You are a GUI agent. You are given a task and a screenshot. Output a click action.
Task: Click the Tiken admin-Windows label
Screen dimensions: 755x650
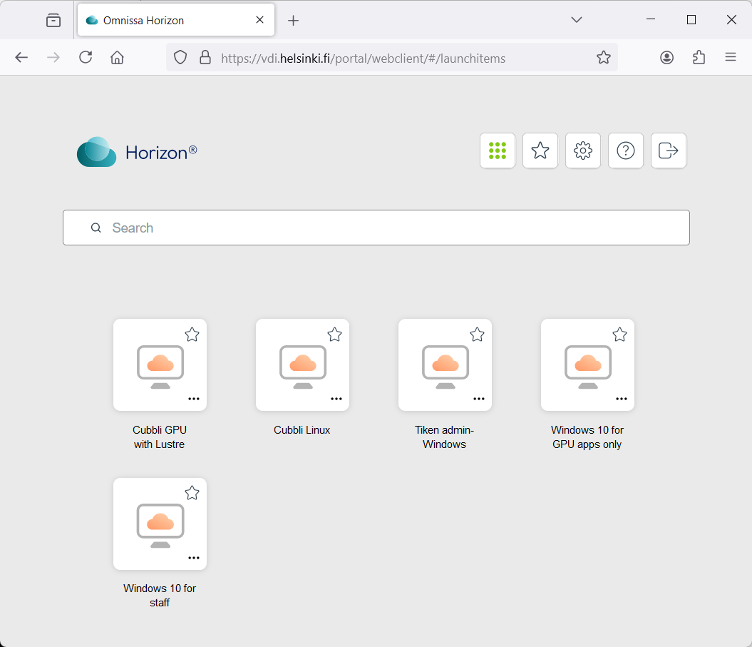pyautogui.click(x=446, y=439)
